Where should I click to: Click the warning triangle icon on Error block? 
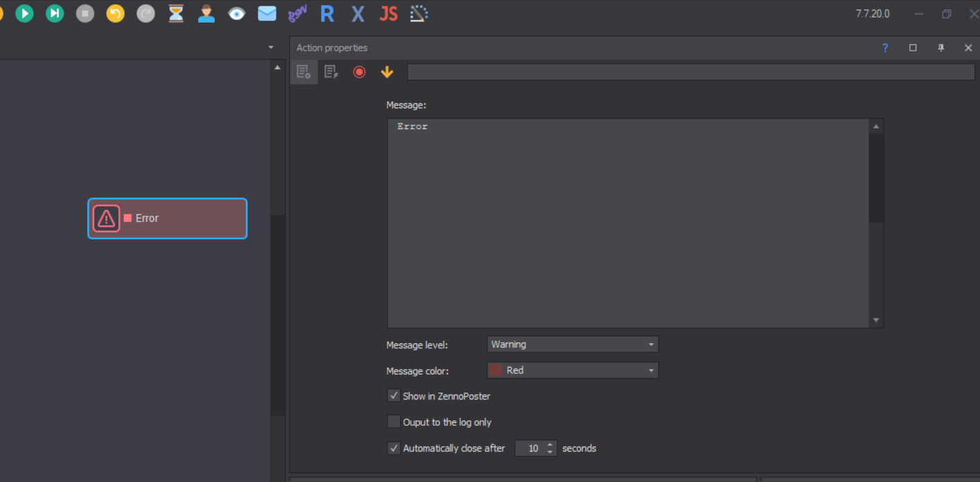106,218
